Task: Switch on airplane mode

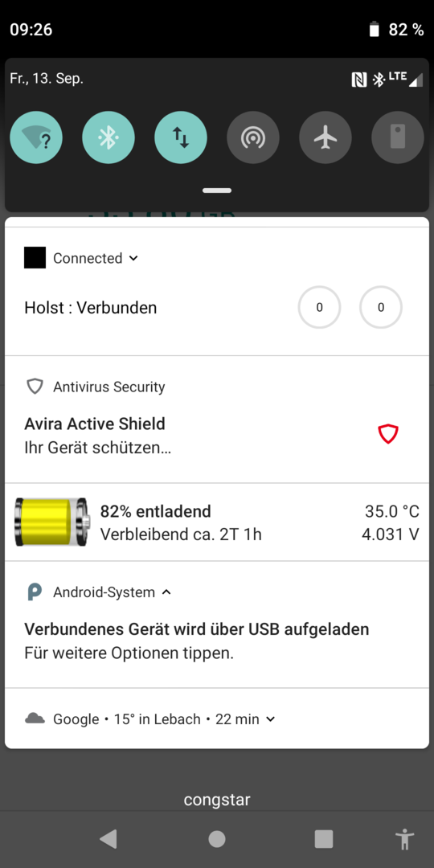Action: click(x=325, y=137)
